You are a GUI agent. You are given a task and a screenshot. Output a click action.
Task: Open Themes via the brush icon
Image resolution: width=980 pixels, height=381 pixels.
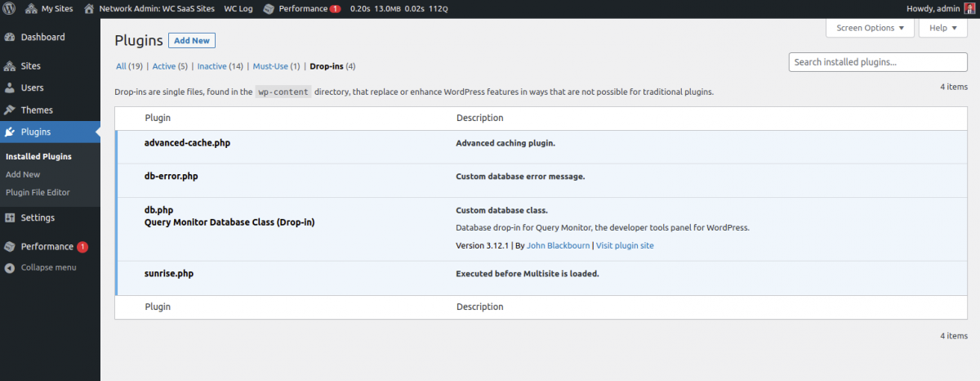pos(10,110)
